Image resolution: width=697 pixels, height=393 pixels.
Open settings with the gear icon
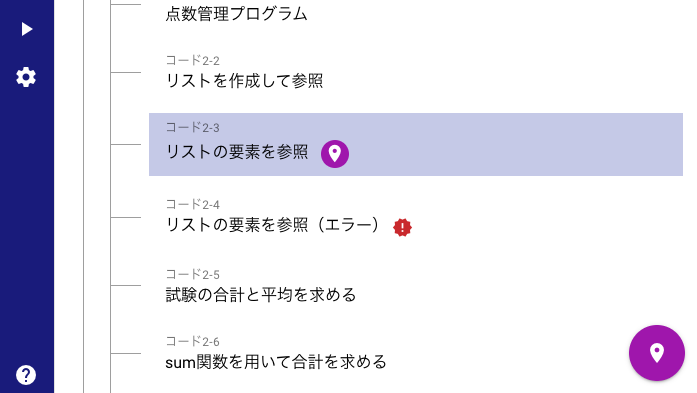tap(26, 77)
